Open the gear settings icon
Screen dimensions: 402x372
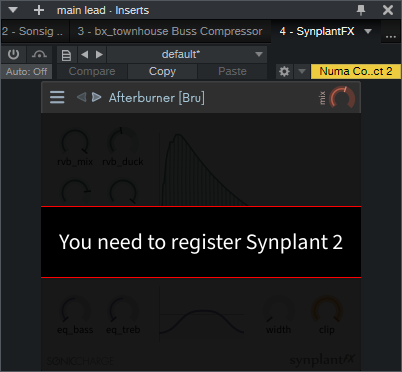284,71
